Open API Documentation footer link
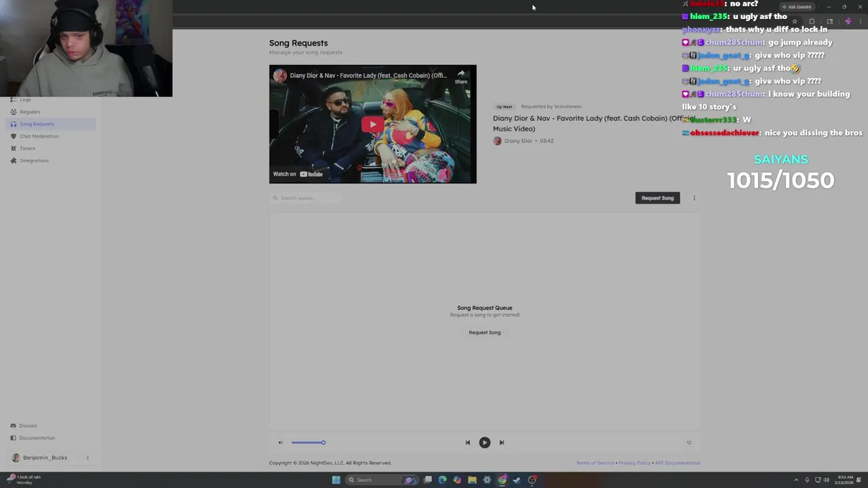868x488 pixels. pos(677,463)
